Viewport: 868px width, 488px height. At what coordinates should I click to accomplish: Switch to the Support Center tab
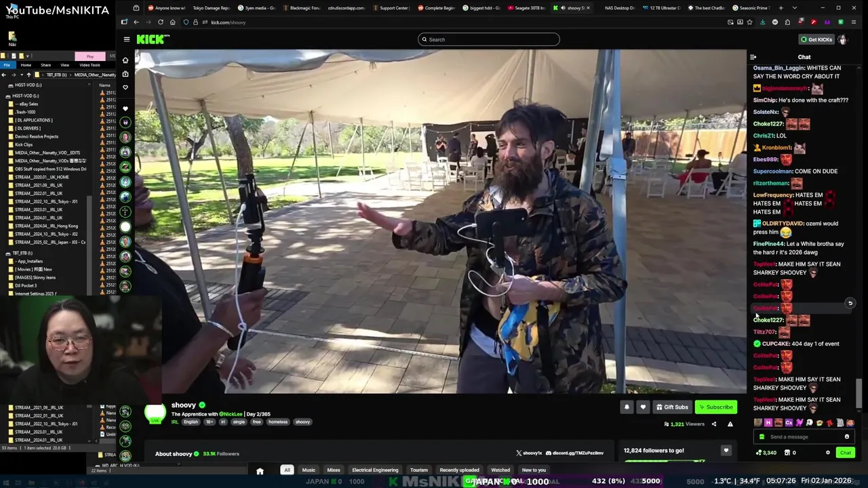tap(391, 8)
